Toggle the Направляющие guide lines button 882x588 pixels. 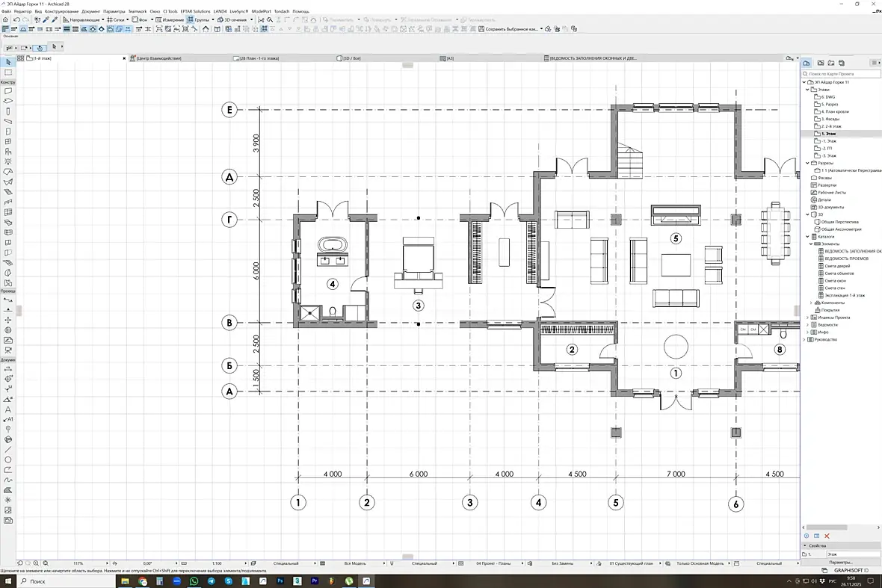(82, 19)
